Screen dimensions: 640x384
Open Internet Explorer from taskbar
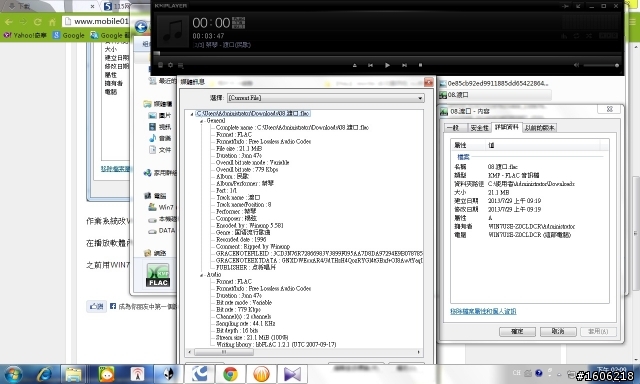click(44, 374)
